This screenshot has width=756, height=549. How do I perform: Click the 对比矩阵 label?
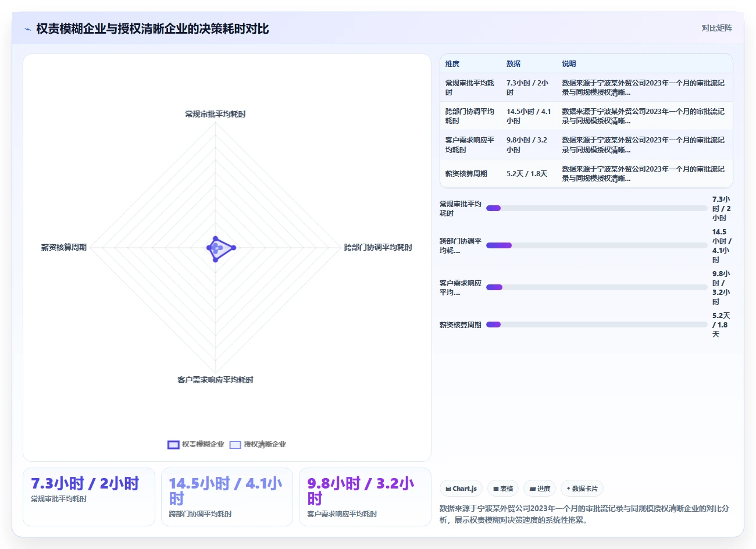[716, 28]
